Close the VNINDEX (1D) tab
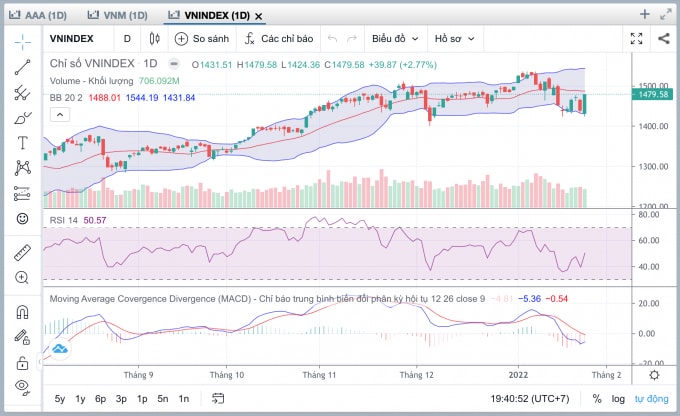 [x=258, y=16]
